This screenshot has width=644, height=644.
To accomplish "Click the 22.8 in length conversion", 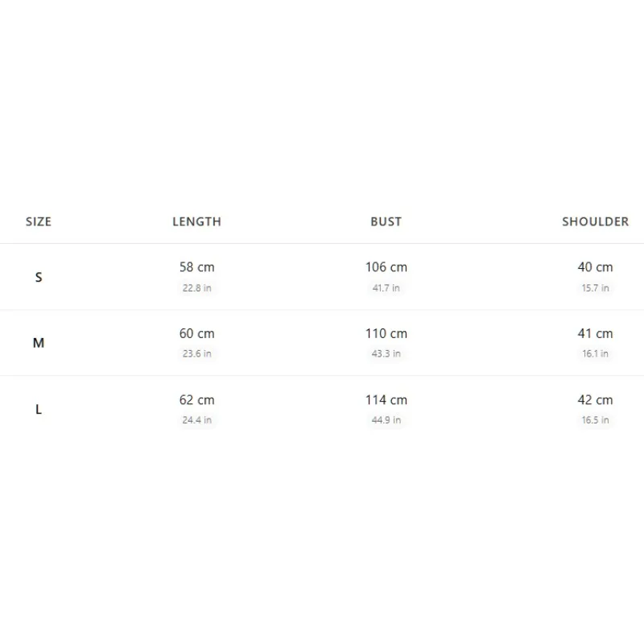I will tap(196, 288).
